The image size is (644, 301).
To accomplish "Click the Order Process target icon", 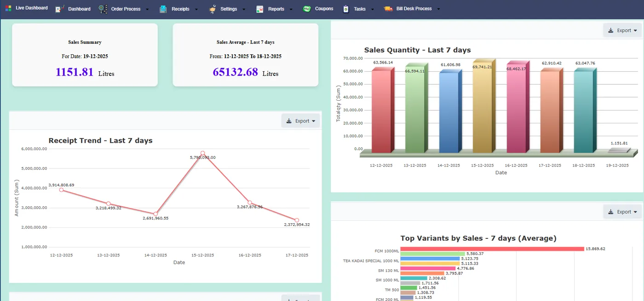I will [103, 9].
